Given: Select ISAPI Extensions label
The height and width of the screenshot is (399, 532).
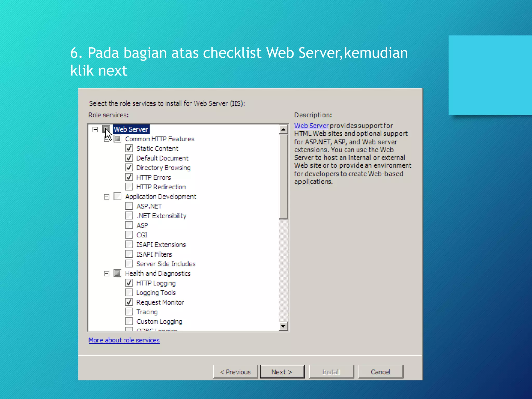Looking at the screenshot, I should (x=161, y=245).
